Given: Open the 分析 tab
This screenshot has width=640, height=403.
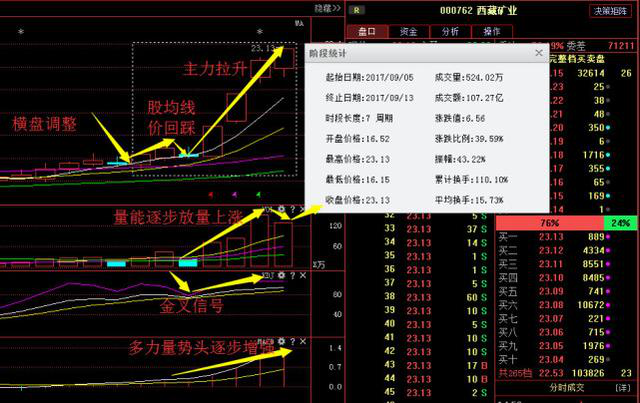Looking at the screenshot, I should coord(450,31).
